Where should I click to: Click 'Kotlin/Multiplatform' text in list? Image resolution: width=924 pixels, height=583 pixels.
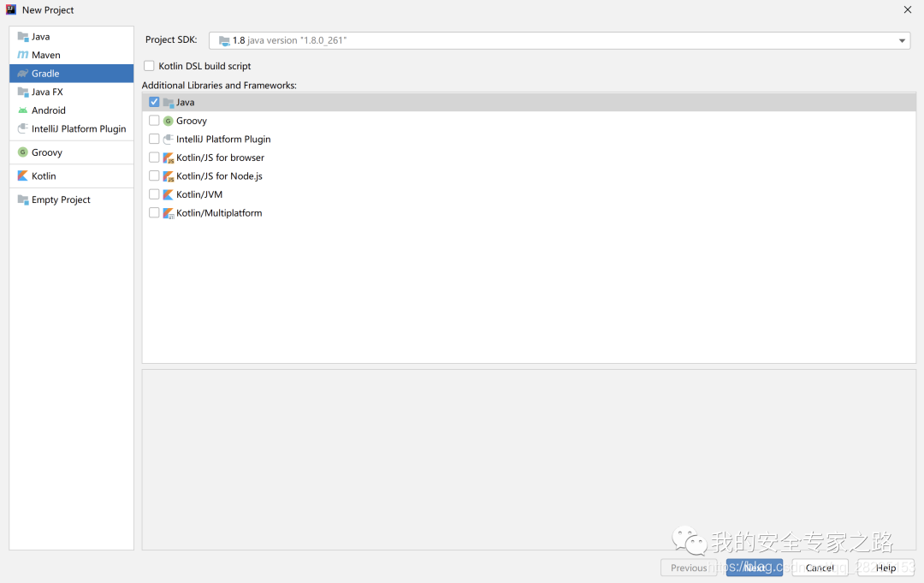click(x=219, y=213)
